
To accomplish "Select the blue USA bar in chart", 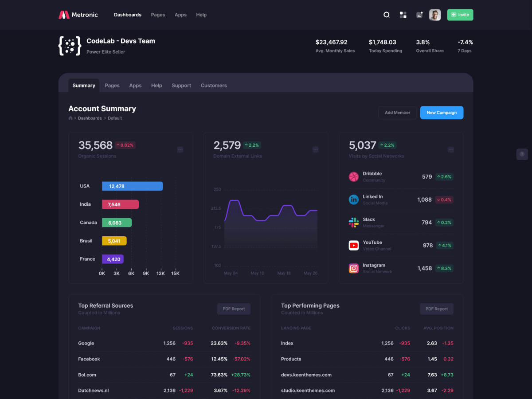I will pyautogui.click(x=132, y=186).
